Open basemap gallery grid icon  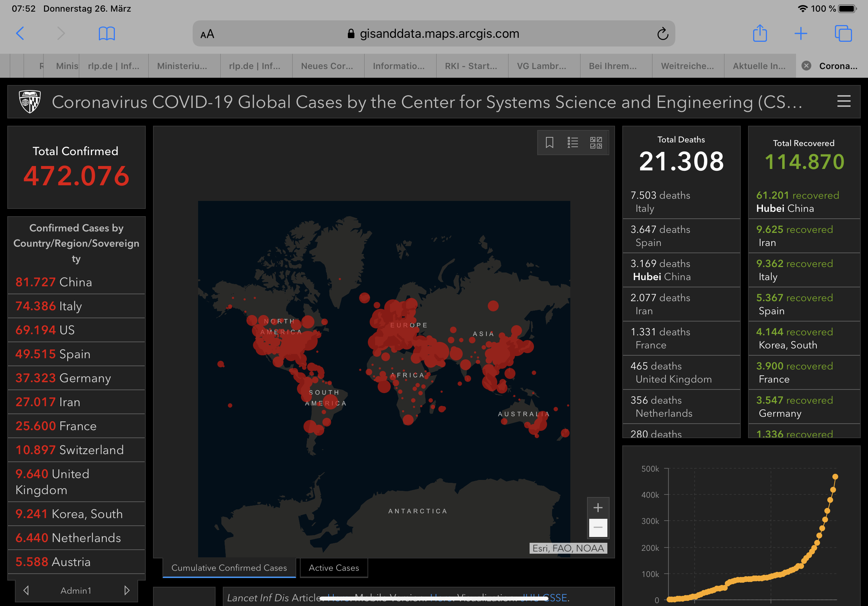coord(596,142)
